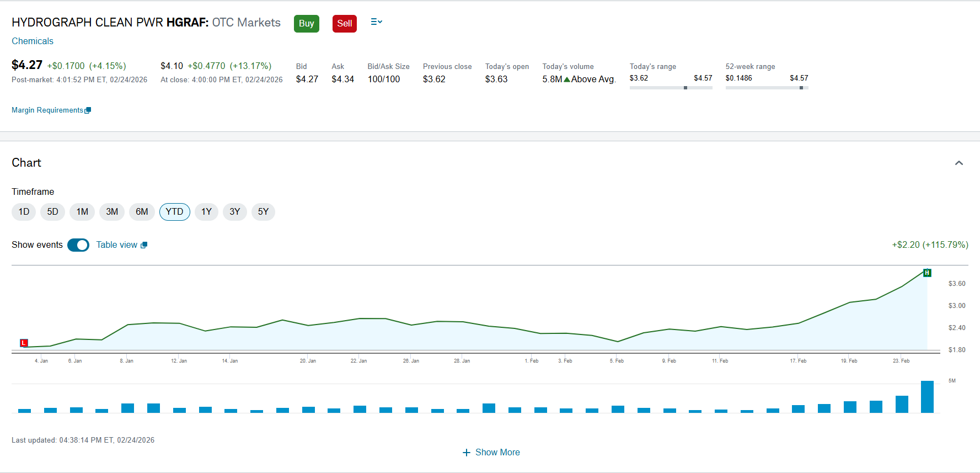Click the H high marker on chart

pos(927,273)
